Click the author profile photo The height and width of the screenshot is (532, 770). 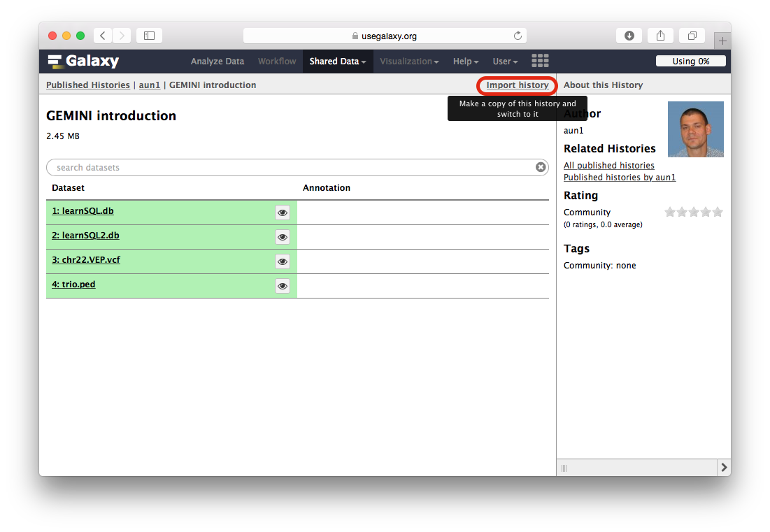click(x=695, y=129)
